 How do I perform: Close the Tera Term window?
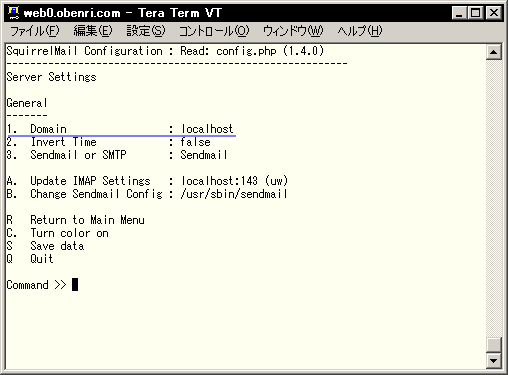pos(494,13)
